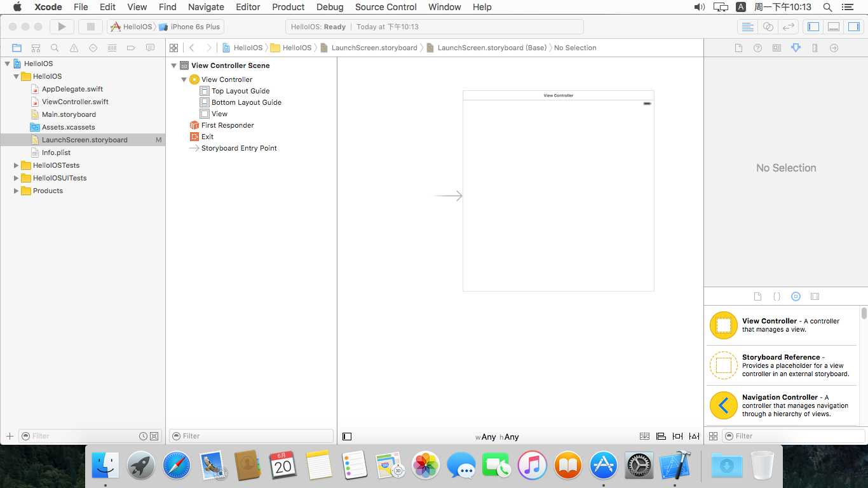The image size is (868, 488).
Task: Go forward with jump bar right arrow
Action: click(x=208, y=48)
